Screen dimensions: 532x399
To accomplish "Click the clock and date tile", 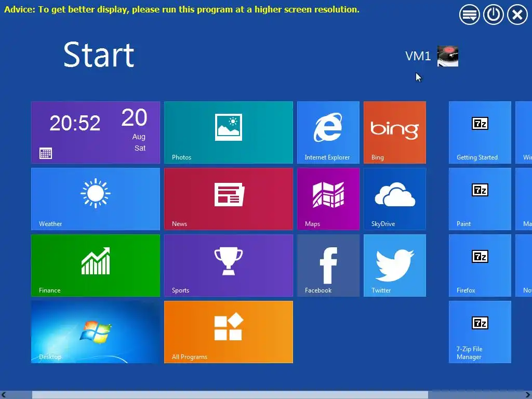I will click(96, 132).
